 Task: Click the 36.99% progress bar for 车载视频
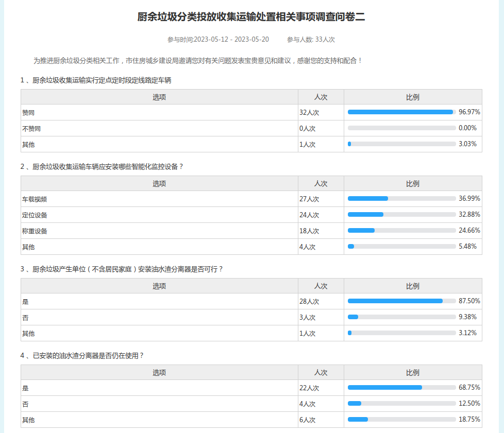pyautogui.click(x=401, y=199)
